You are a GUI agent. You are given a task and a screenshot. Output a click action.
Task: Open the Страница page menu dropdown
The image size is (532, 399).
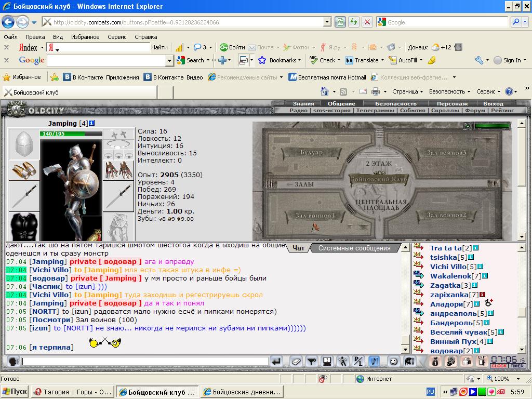[x=407, y=91]
